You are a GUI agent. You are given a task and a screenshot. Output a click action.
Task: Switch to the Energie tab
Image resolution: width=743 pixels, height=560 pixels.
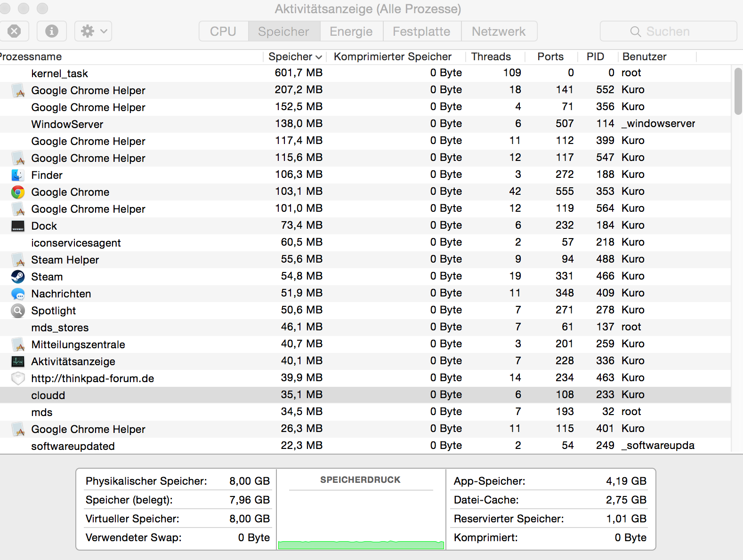pyautogui.click(x=351, y=31)
